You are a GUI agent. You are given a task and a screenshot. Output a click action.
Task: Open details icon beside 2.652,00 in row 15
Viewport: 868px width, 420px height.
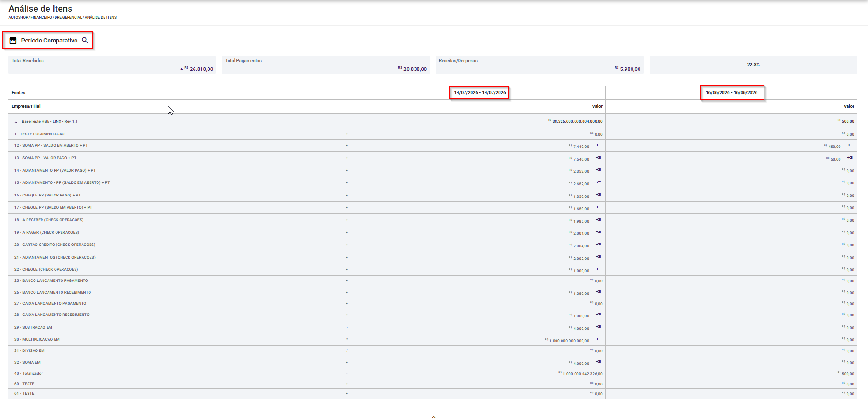(598, 182)
